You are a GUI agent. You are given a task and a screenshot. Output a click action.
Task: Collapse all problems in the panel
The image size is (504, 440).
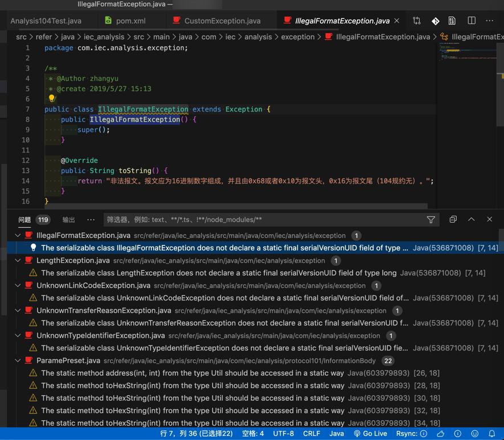click(x=453, y=220)
